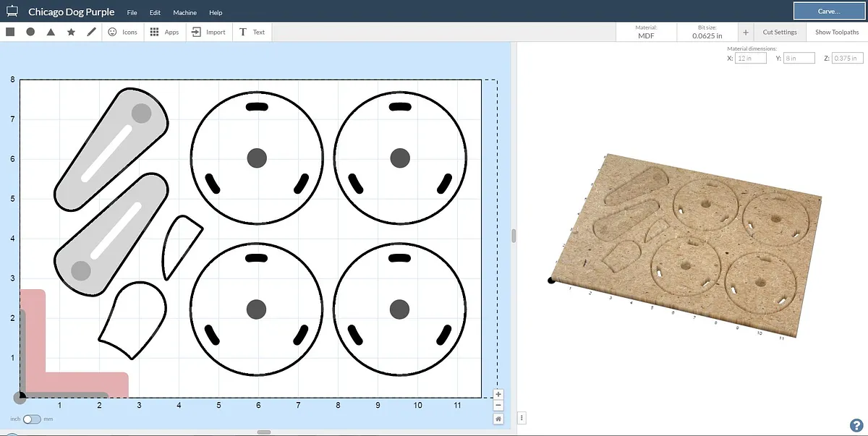Click the Carve button
Screen dimensions: 868x436
(828, 12)
